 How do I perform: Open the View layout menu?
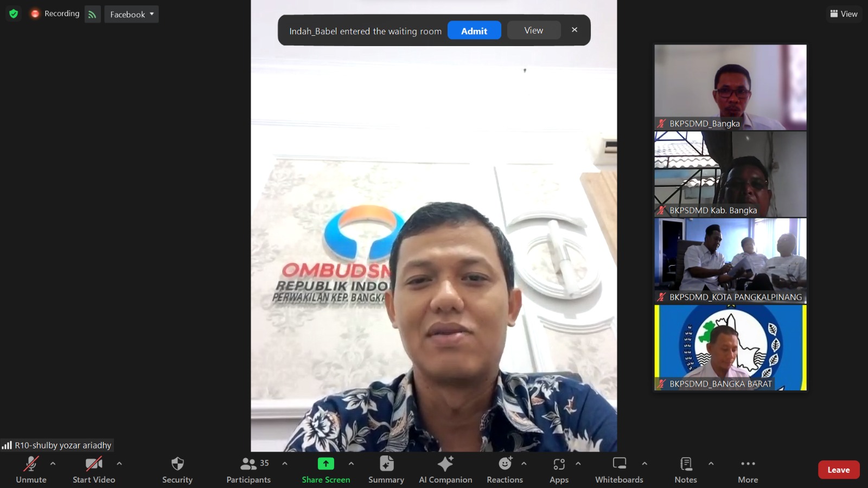(844, 14)
